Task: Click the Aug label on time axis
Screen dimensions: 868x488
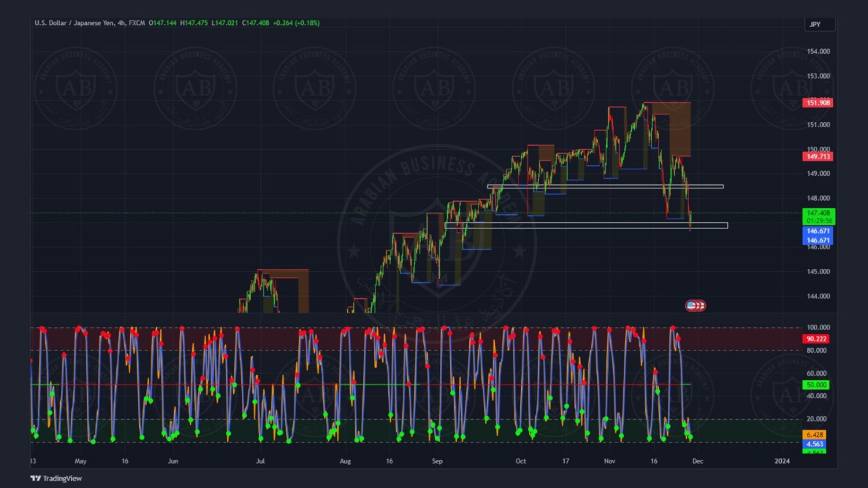Action: (x=345, y=461)
